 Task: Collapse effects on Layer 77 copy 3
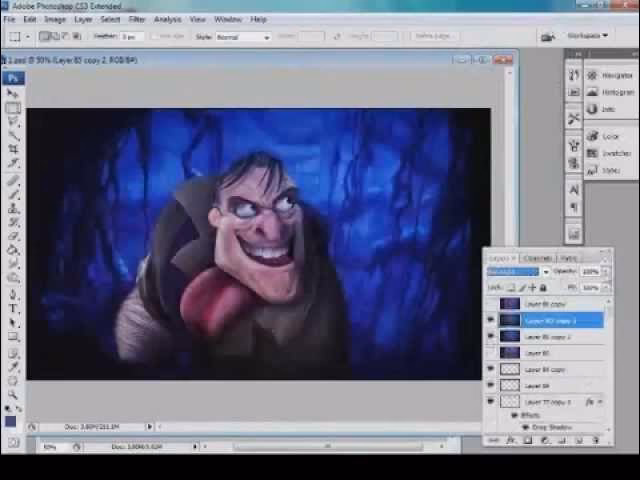click(x=600, y=402)
